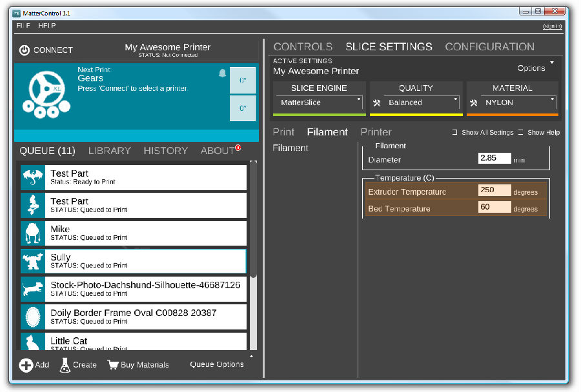Click the Material settings wrench icon

click(x=474, y=103)
